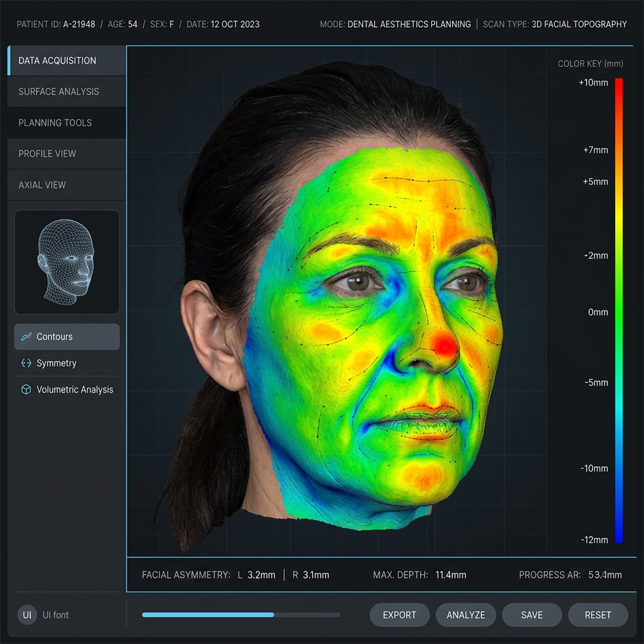Click the +10mm color key label
Screen dimensions: 644x644
[593, 82]
